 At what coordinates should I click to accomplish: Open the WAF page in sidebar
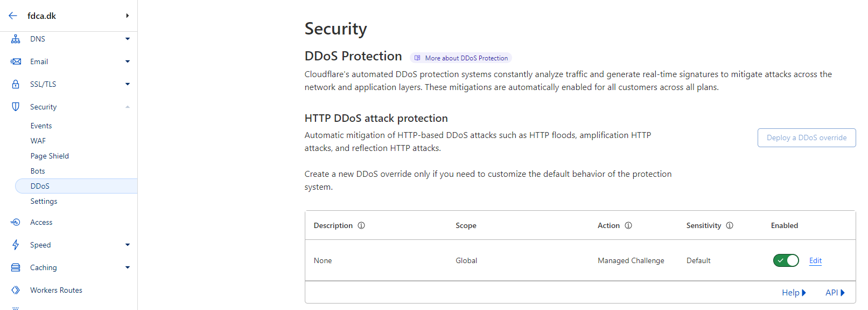click(x=38, y=141)
